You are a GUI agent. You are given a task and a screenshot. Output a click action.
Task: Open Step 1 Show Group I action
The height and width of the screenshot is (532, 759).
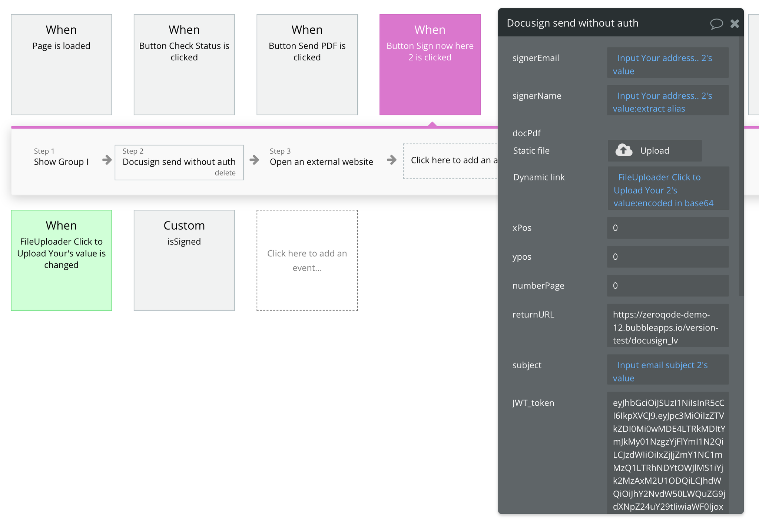tap(61, 162)
